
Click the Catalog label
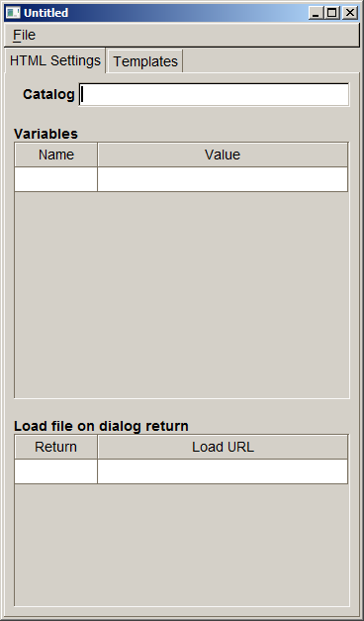tap(48, 95)
